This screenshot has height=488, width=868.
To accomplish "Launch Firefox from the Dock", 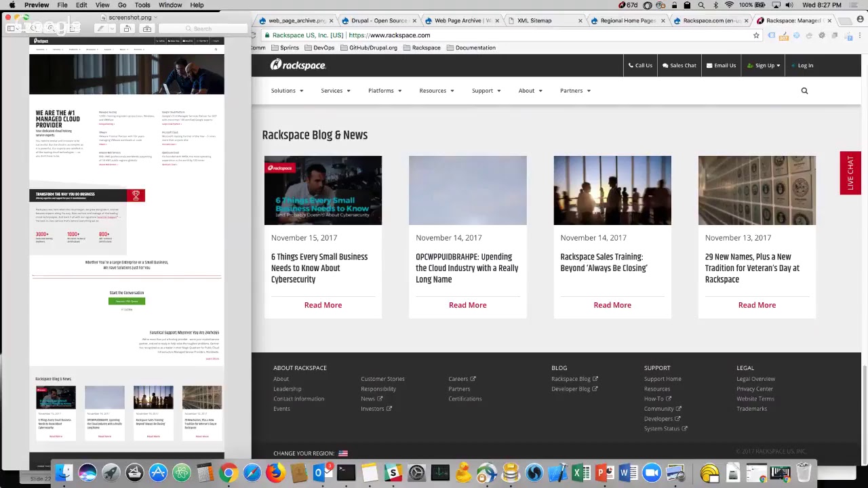I will [x=275, y=472].
